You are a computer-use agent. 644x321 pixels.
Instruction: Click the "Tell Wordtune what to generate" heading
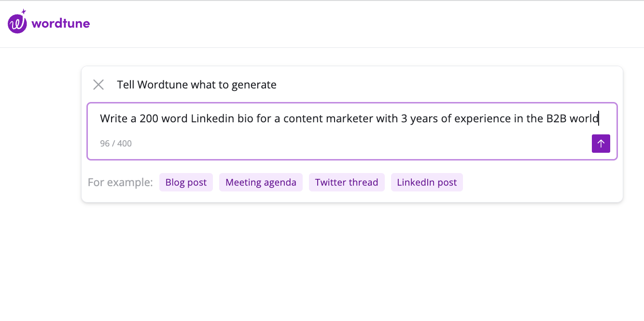(196, 85)
